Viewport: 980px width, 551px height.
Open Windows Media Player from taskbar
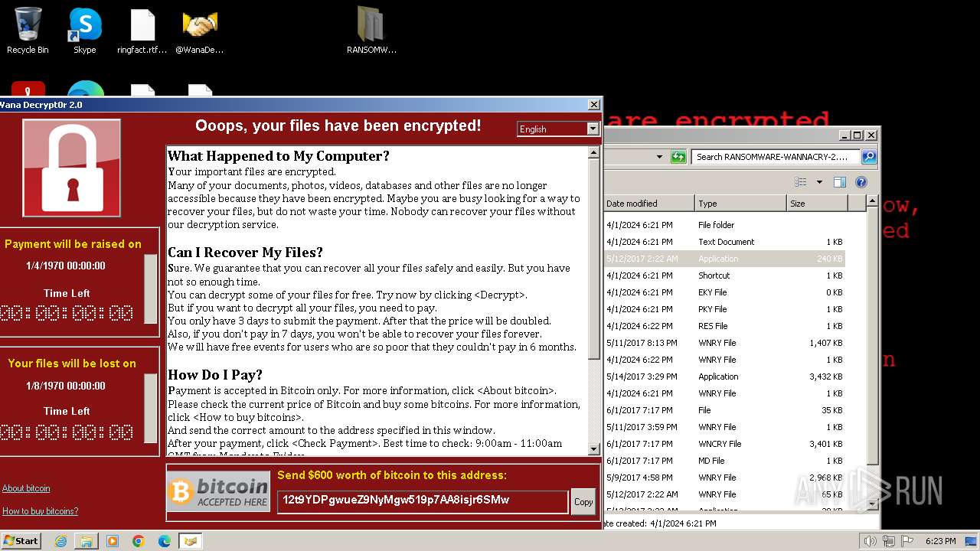point(113,541)
